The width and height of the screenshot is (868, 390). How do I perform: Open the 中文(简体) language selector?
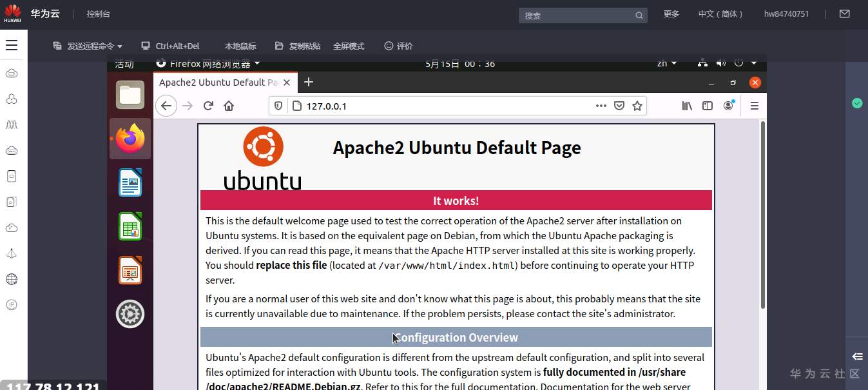pyautogui.click(x=720, y=14)
